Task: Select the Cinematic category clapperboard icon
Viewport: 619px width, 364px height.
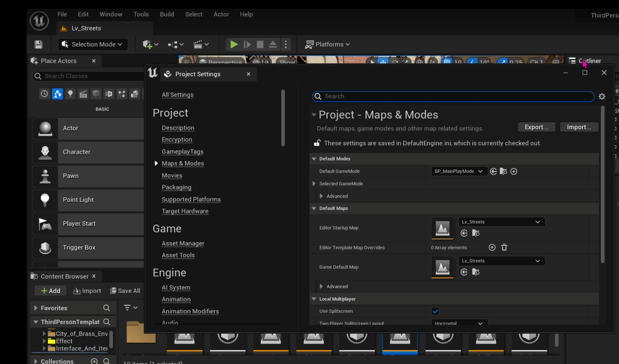Action: click(83, 93)
